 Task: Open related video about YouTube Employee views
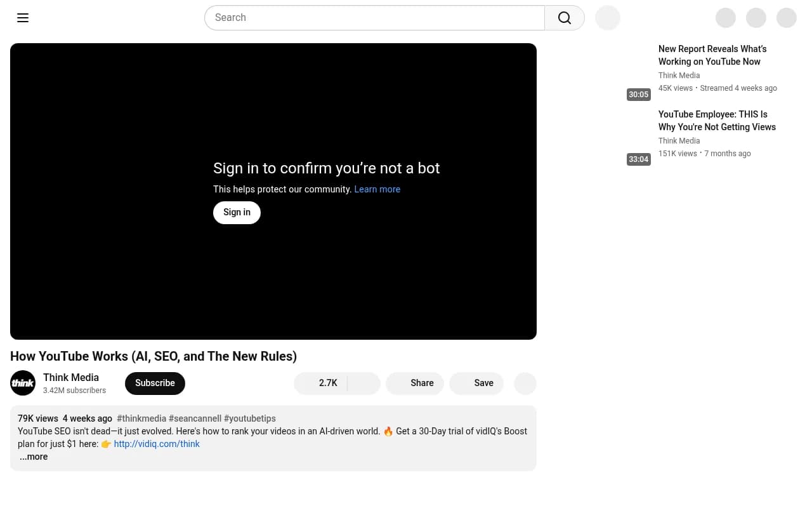click(717, 121)
